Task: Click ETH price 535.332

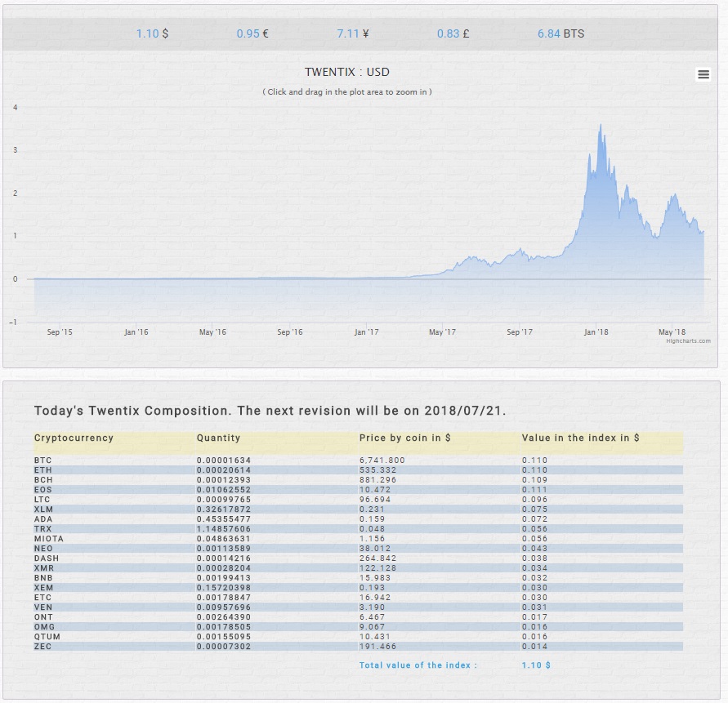Action: [378, 470]
